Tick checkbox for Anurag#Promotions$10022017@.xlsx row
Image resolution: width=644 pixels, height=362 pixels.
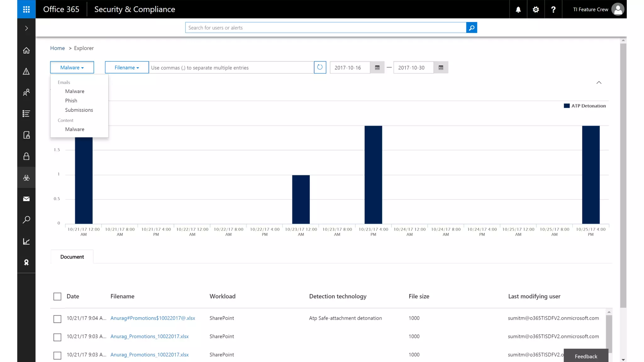tap(57, 319)
